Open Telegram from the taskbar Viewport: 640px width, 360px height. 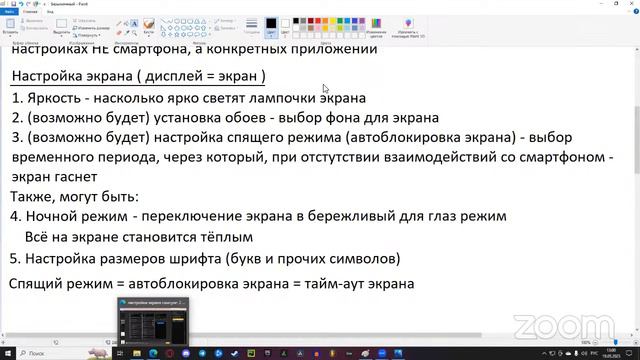[x=202, y=353]
